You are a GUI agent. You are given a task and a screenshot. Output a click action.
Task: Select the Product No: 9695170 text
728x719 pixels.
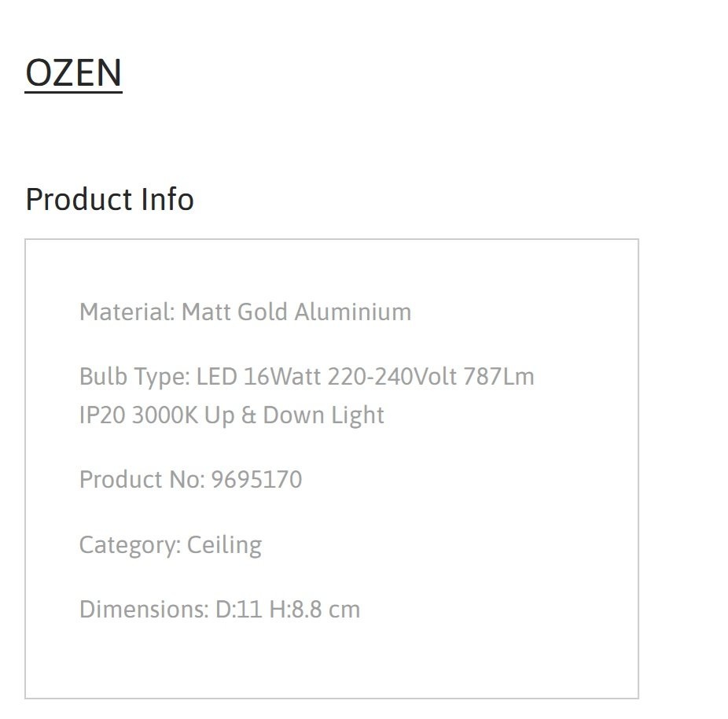pos(191,479)
